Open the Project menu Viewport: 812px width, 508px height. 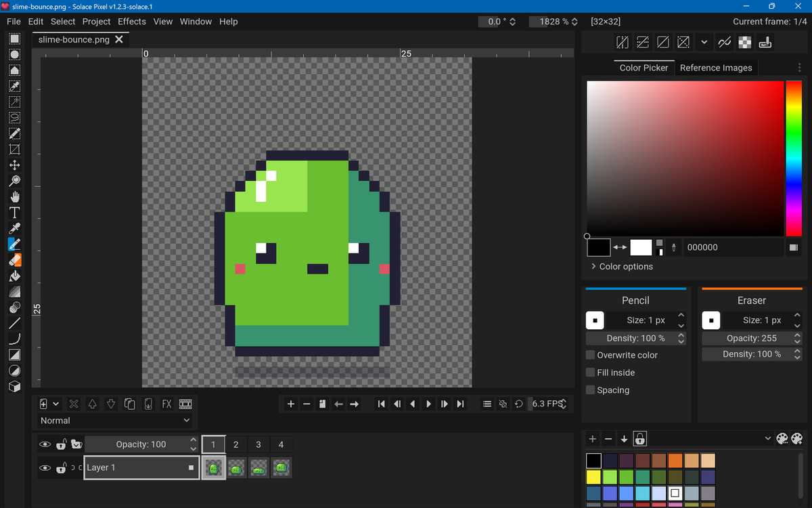coord(96,22)
